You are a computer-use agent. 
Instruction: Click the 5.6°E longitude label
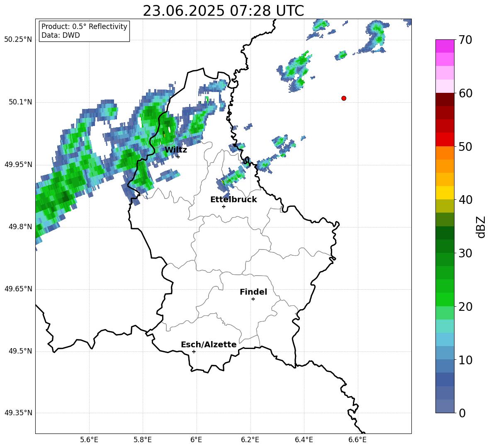coord(89,440)
